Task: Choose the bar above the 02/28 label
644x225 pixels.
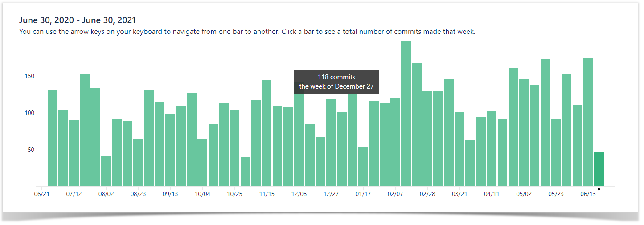Action: [x=427, y=139]
